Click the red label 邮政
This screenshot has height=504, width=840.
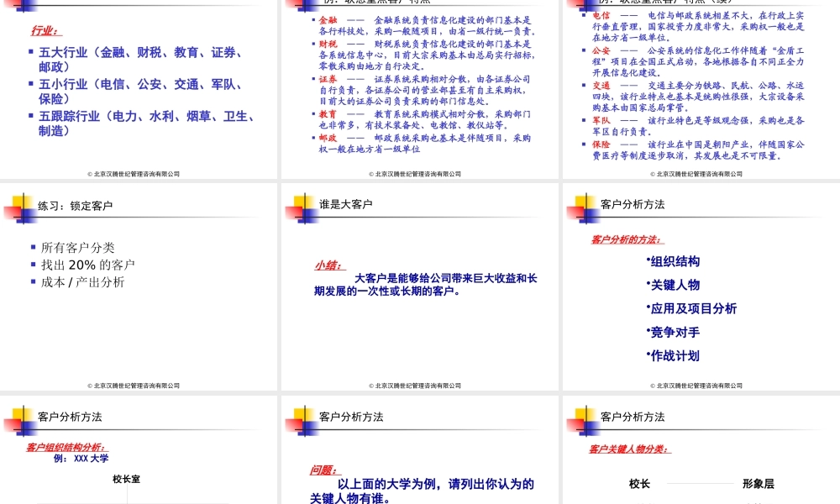coord(328,138)
